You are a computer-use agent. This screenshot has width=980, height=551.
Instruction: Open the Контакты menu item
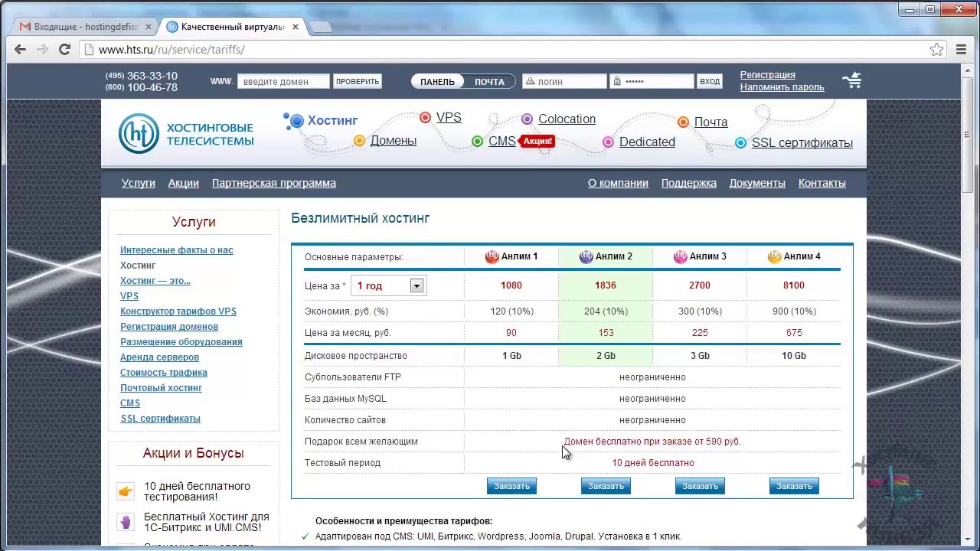(822, 183)
